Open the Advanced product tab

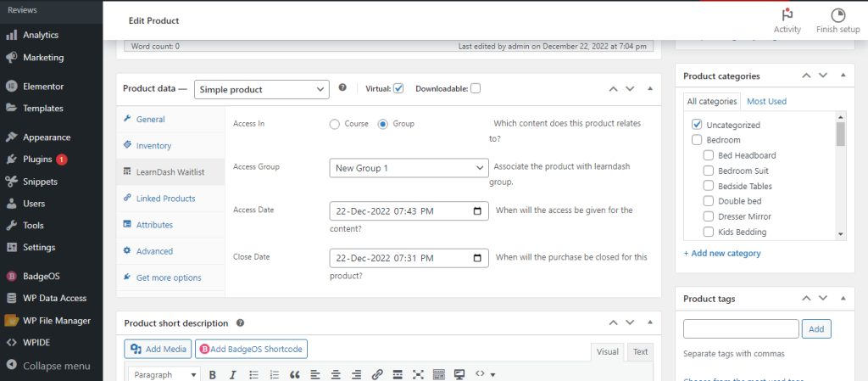pos(170,251)
